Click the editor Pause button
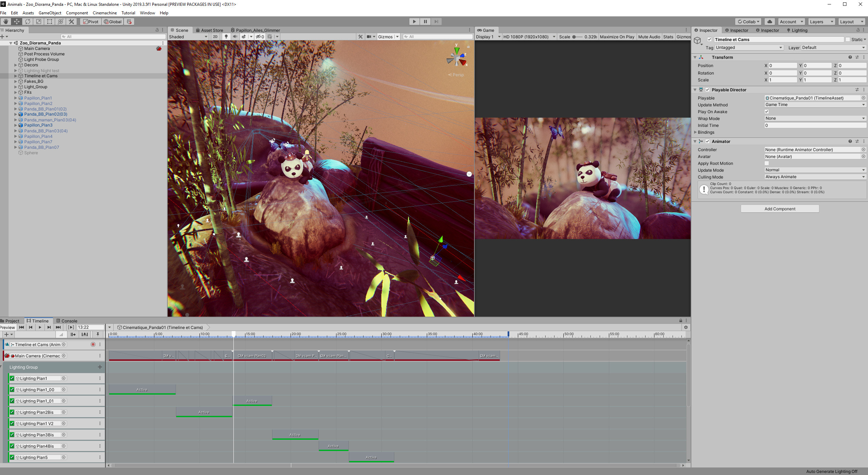 click(425, 22)
